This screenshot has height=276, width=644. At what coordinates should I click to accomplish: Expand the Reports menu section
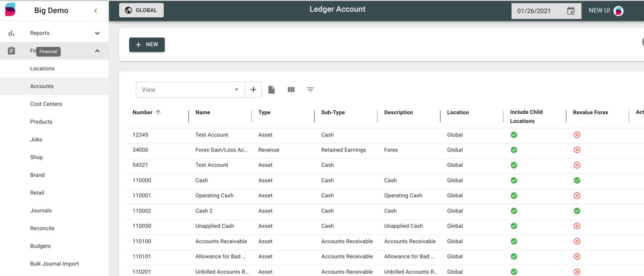[97, 33]
